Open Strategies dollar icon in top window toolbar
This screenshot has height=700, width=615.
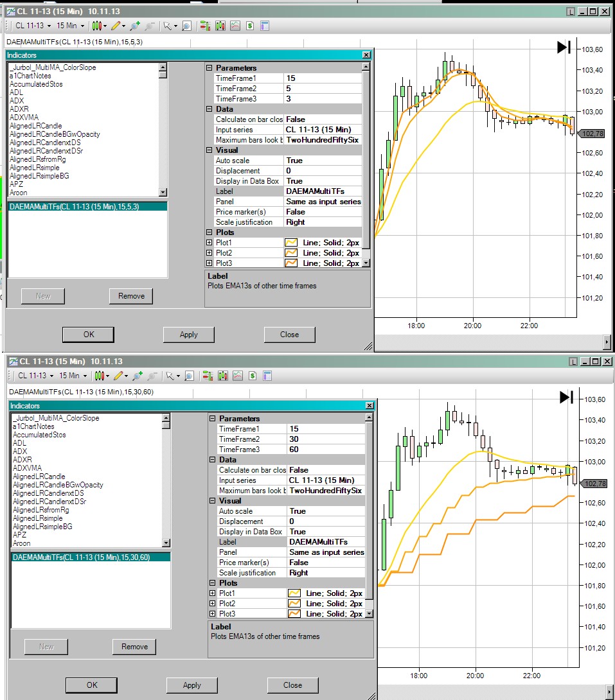point(249,26)
